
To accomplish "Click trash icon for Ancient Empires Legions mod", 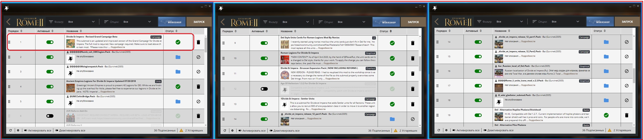I will pyautogui.click(x=198, y=87).
